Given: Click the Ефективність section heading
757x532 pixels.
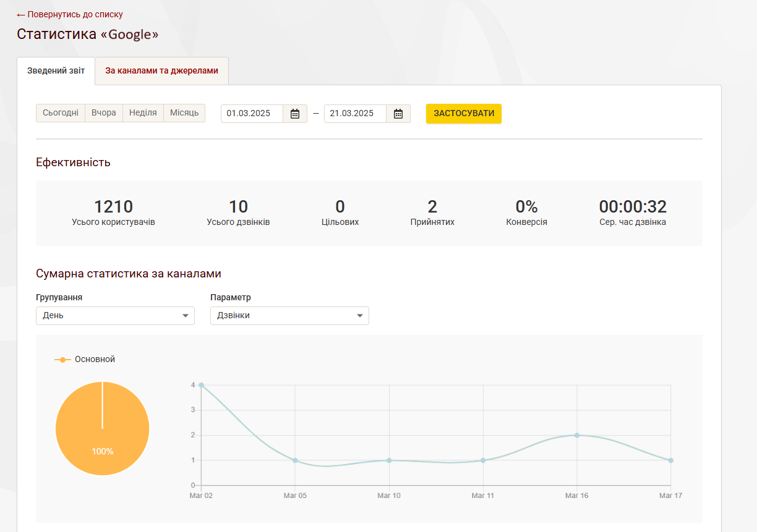Looking at the screenshot, I should tap(73, 163).
